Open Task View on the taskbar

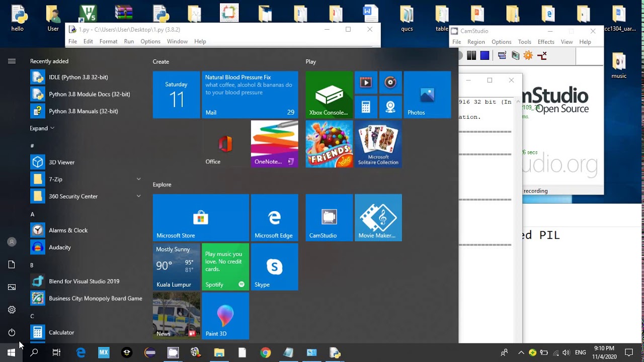click(57, 352)
